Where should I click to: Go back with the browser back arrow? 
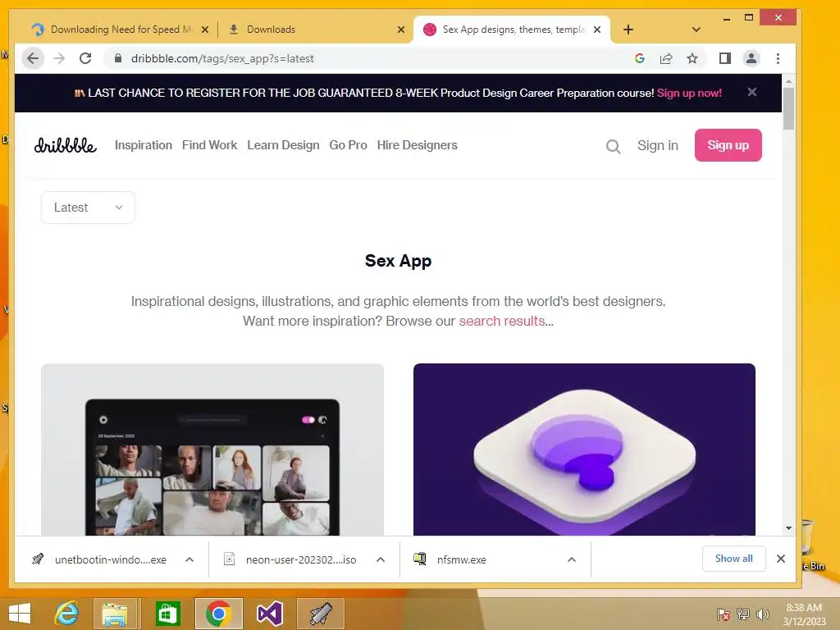tap(33, 58)
